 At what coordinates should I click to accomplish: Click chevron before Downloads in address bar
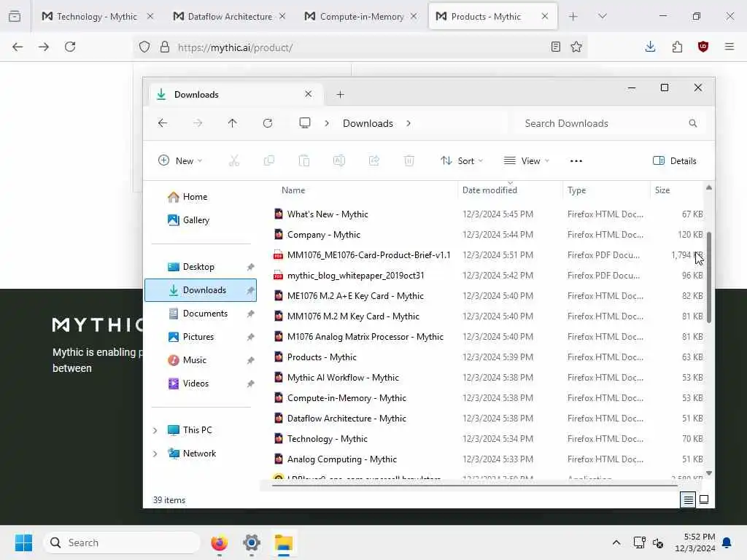[327, 123]
